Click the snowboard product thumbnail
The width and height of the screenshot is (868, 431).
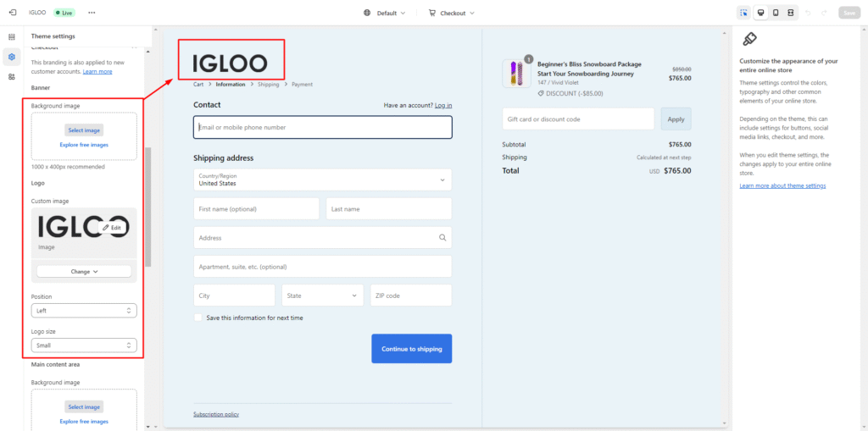(516, 74)
